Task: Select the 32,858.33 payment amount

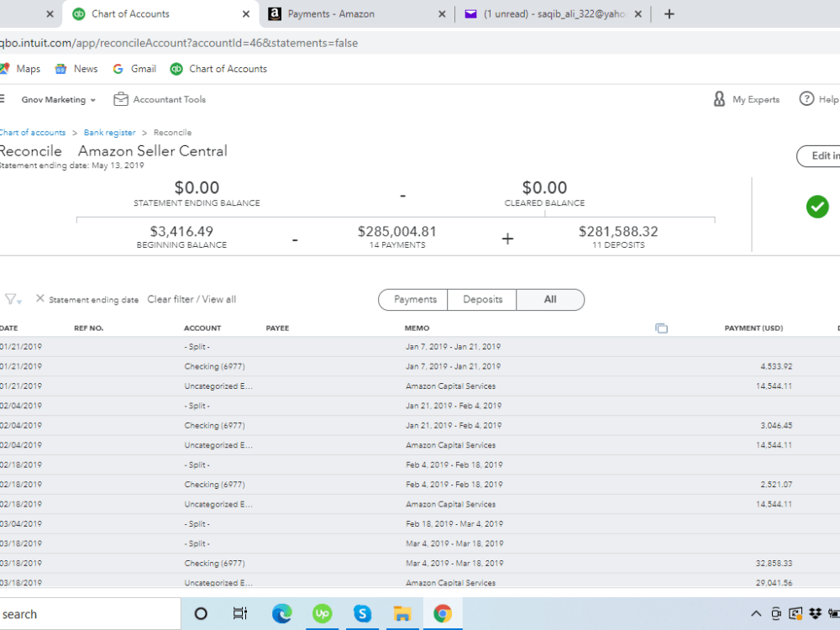Action: tap(774, 563)
